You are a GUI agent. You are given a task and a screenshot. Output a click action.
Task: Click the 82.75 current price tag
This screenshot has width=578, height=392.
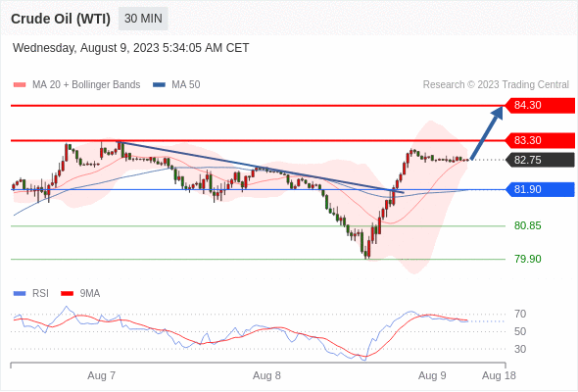point(539,160)
